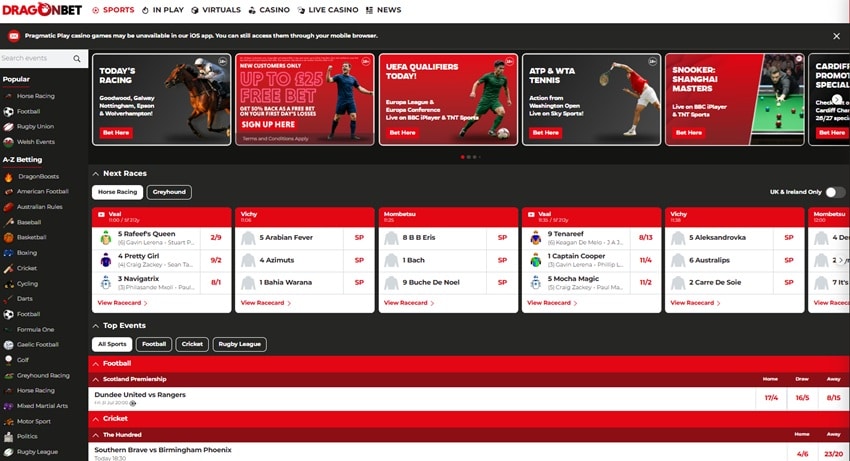
Task: Click the first banner carousel dot
Action: pyautogui.click(x=462, y=157)
